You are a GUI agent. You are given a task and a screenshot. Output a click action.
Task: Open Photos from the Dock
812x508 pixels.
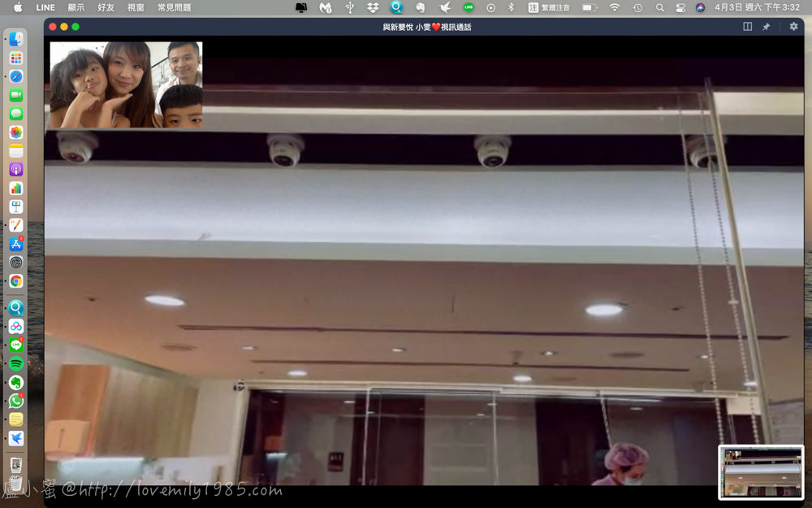click(x=16, y=132)
